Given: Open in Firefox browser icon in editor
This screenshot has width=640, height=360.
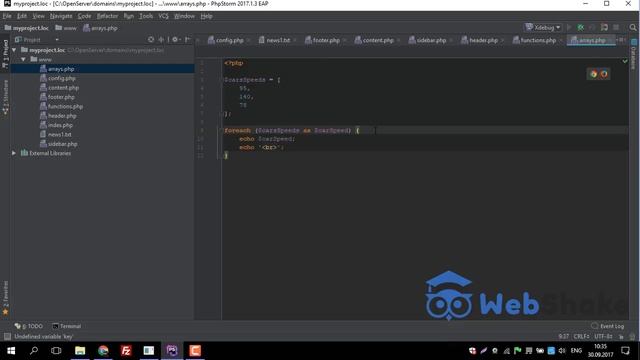Looking at the screenshot, I should point(604,74).
